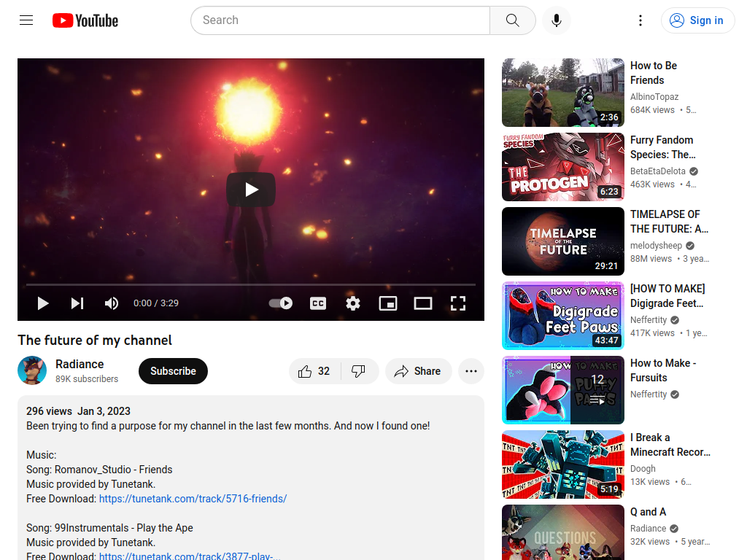Click Neffertity under Digigrade Feet video
Image resolution: width=747 pixels, height=560 pixels.
649,319
